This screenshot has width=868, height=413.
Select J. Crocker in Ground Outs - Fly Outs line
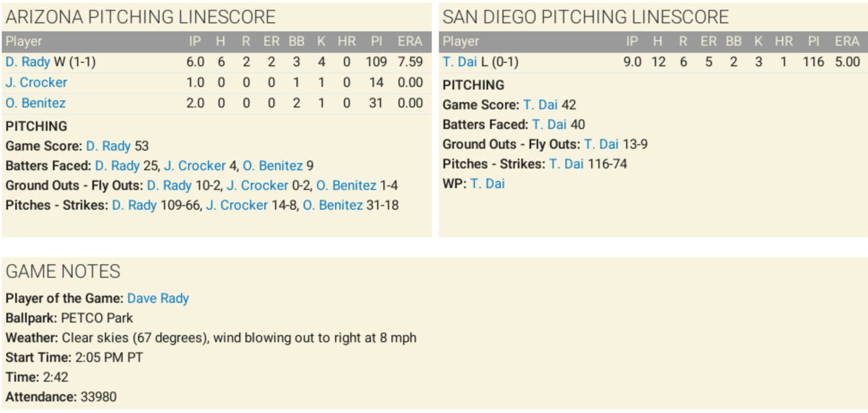tap(258, 185)
